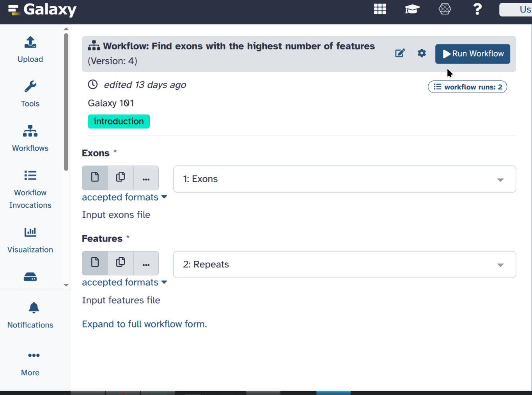Image resolution: width=532 pixels, height=395 pixels.
Task: Select single dataset mode for Features
Action: tap(95, 263)
